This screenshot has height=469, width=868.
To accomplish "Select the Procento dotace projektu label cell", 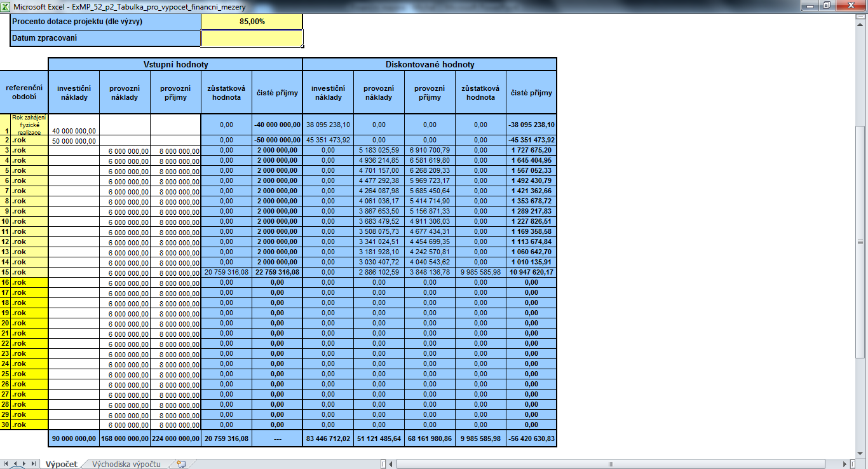I will [105, 22].
